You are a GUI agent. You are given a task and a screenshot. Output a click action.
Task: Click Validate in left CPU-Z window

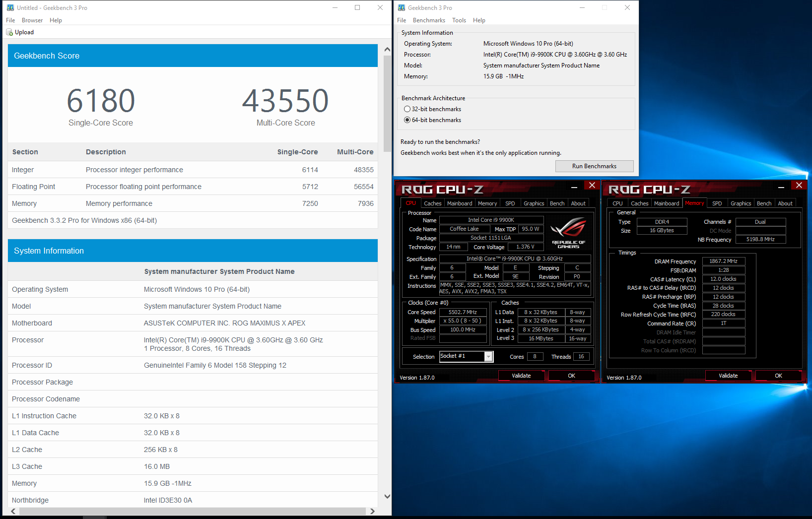521,376
